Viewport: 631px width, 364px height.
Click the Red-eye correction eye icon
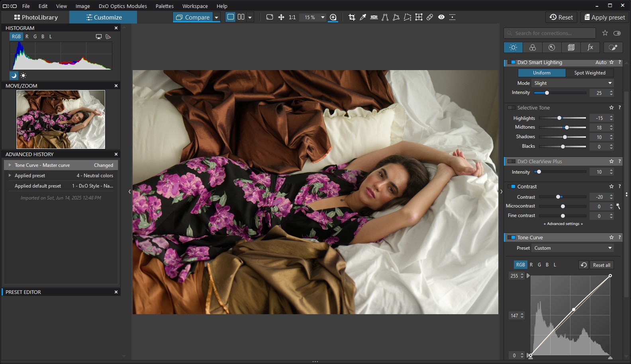point(441,17)
